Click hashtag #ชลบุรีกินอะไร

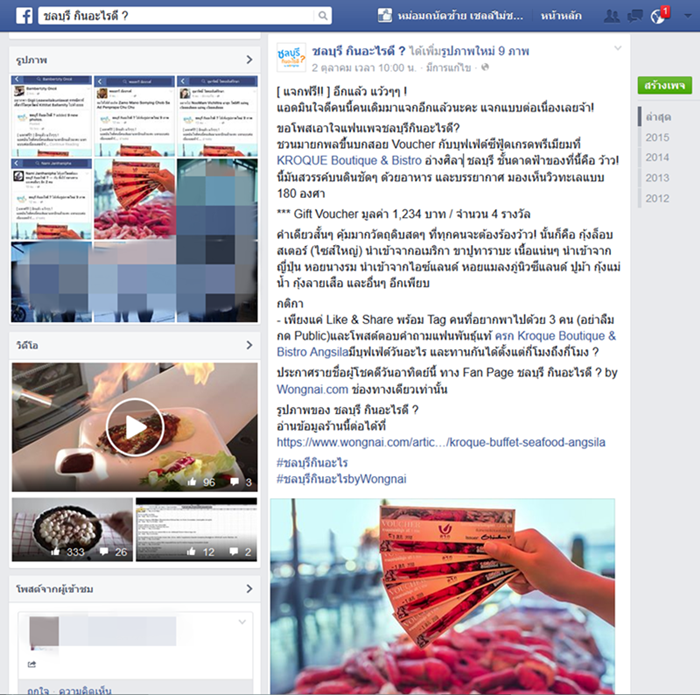click(x=312, y=462)
